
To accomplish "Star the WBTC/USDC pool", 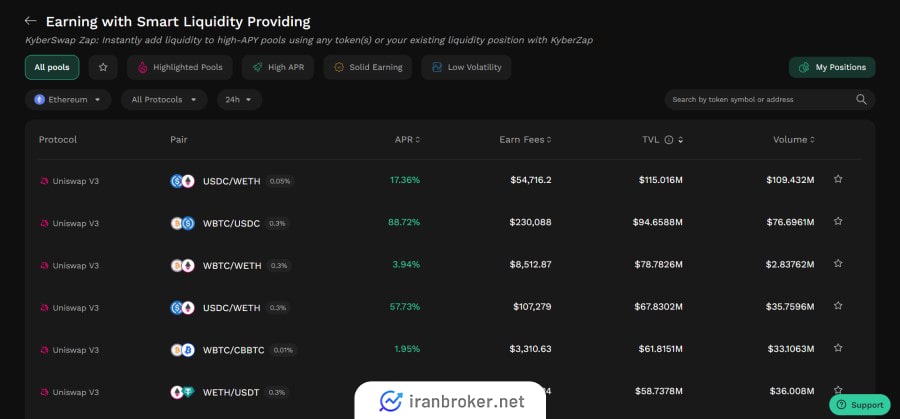I will click(838, 222).
